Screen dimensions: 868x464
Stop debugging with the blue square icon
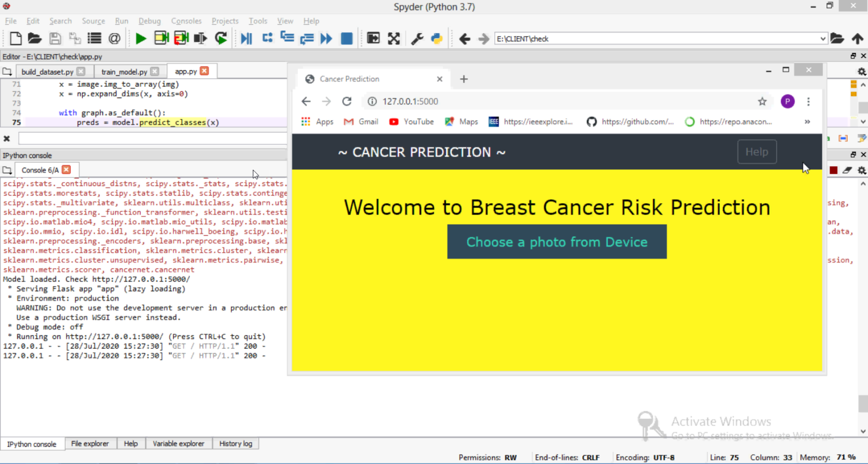pos(347,39)
